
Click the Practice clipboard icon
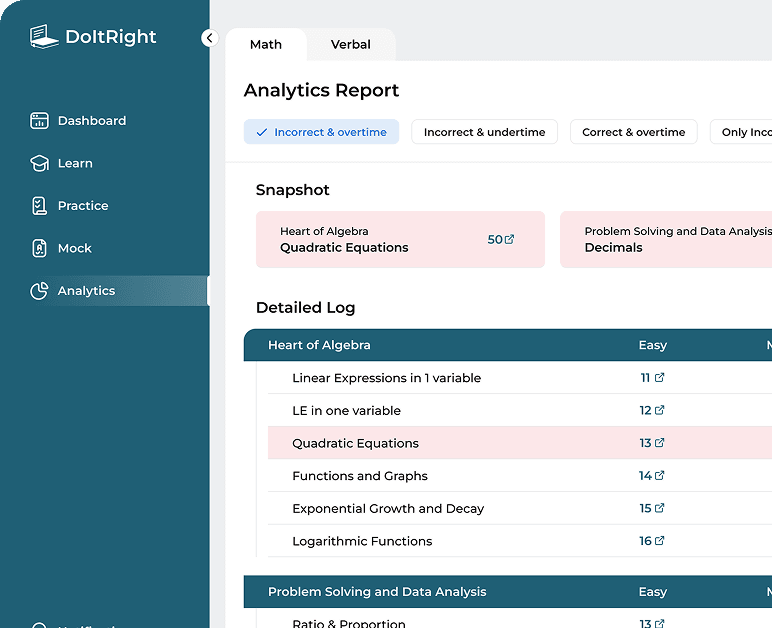click(40, 206)
